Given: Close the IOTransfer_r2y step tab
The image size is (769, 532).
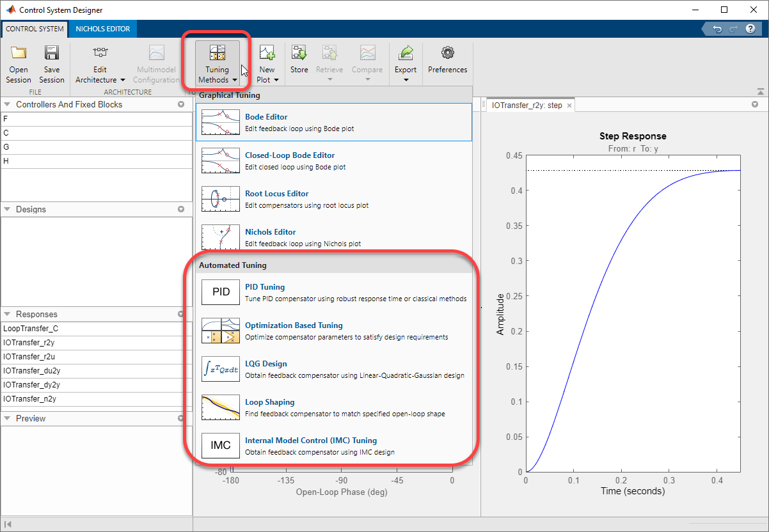Looking at the screenshot, I should (569, 105).
